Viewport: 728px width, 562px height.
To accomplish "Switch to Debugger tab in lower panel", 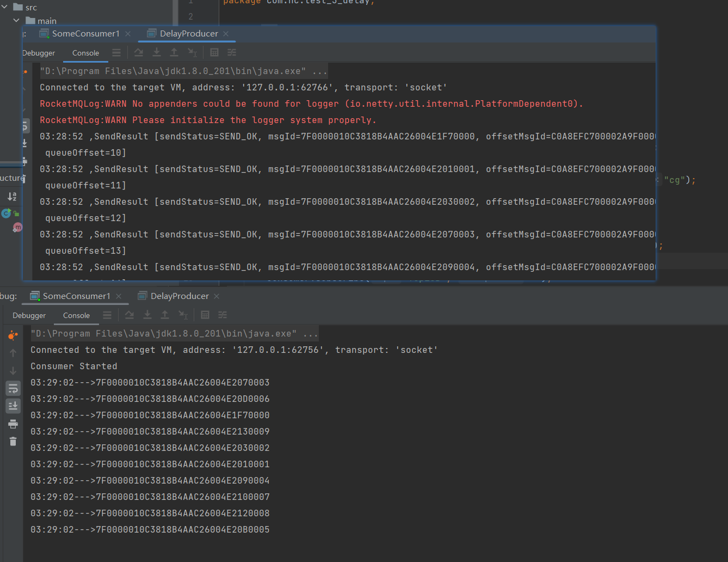I will [x=29, y=315].
